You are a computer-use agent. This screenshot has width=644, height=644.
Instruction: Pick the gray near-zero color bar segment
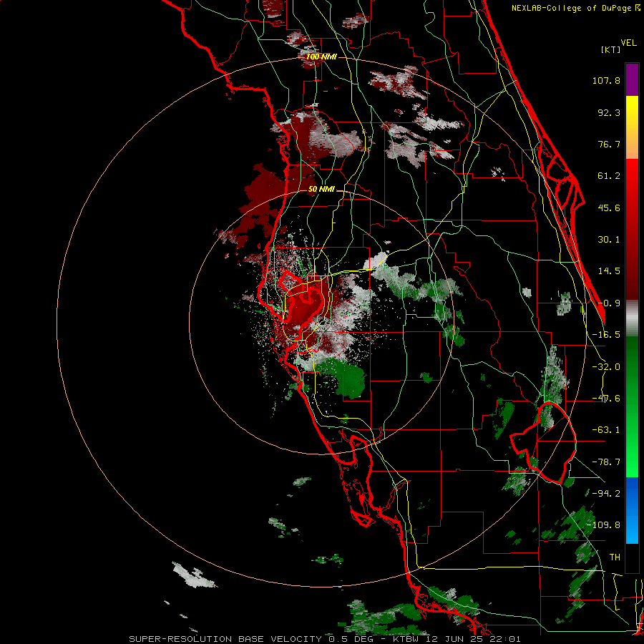click(632, 318)
